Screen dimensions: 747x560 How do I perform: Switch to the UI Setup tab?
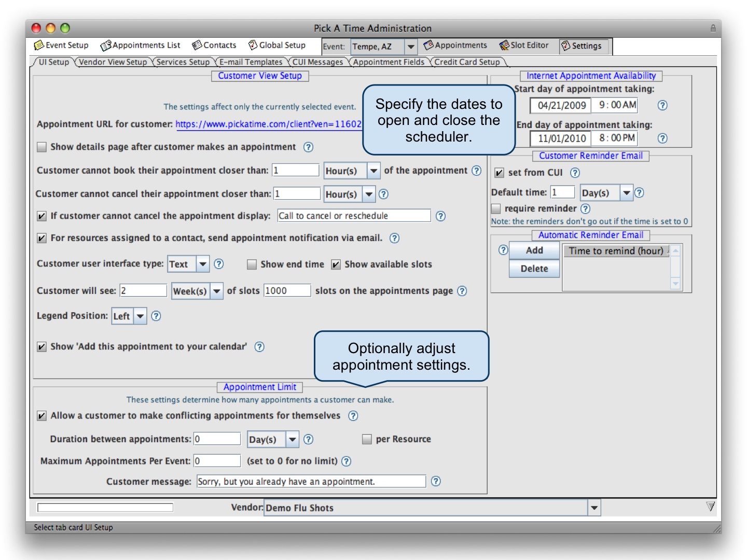[x=53, y=62]
